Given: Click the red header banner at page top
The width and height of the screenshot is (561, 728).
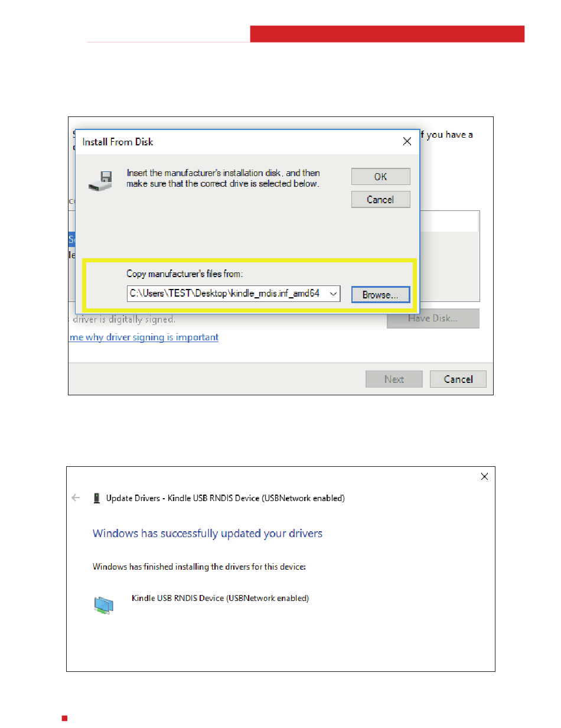Looking at the screenshot, I should tap(387, 34).
